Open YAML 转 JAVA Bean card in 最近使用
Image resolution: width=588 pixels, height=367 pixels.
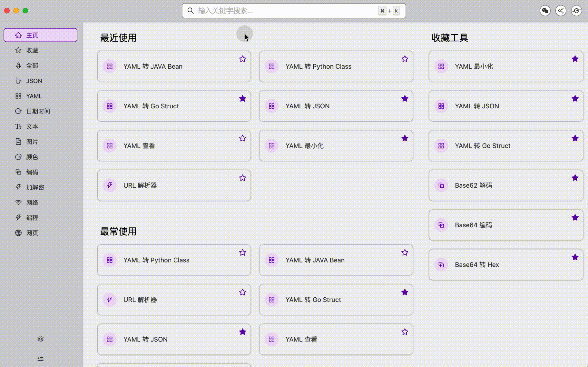(174, 66)
